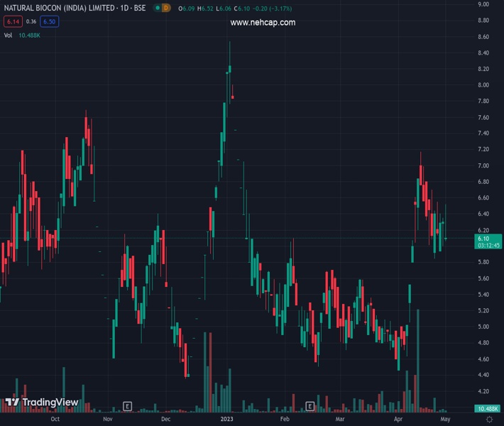
Task: Click the TradingView logo
Action: 41,403
